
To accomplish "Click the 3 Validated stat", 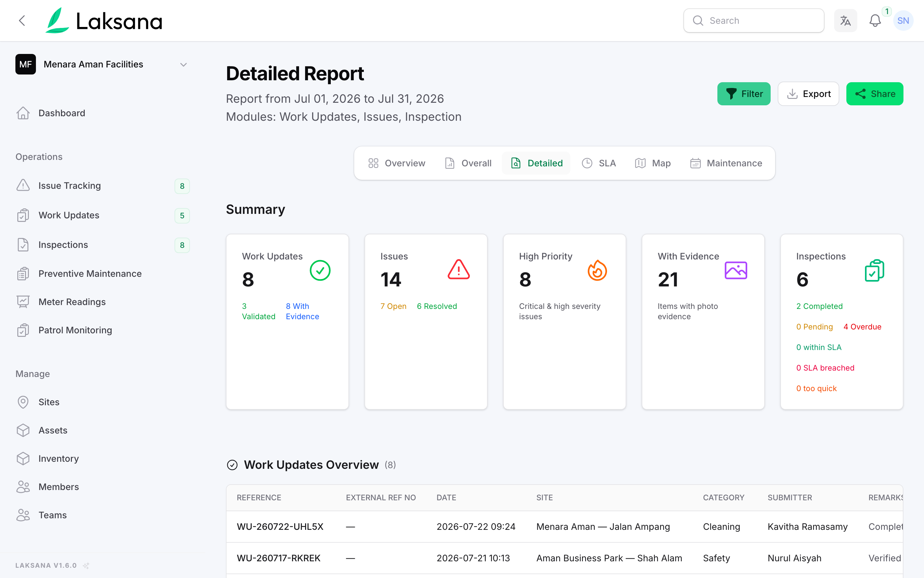I will click(259, 311).
